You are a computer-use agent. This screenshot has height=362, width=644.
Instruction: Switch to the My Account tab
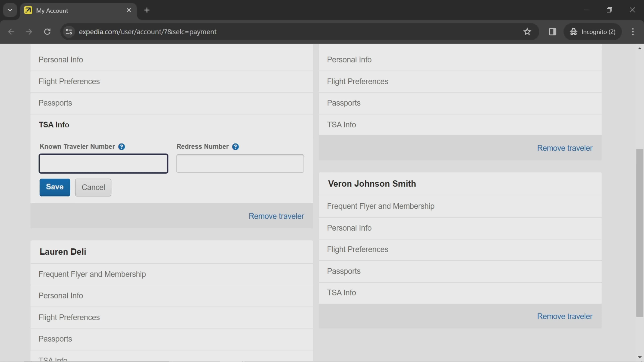click(78, 10)
